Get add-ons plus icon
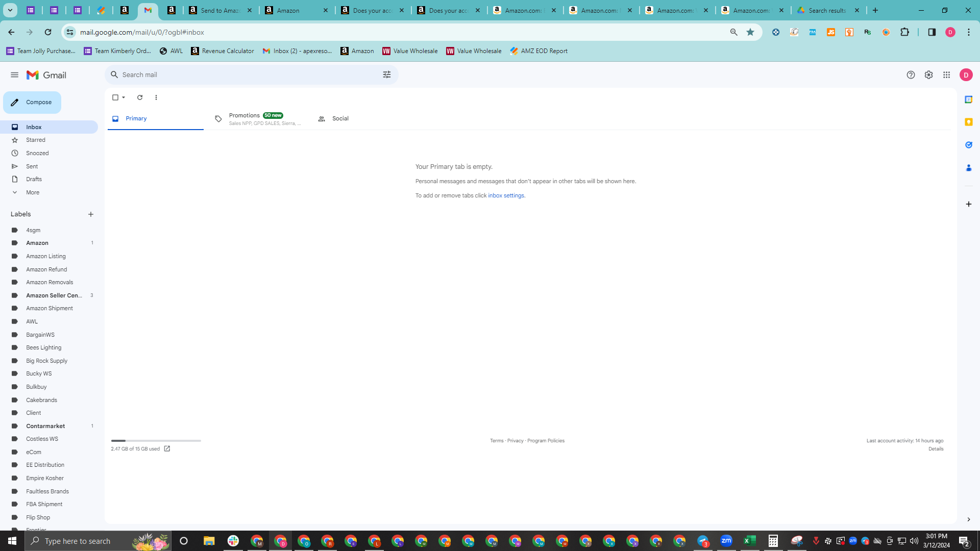 click(968, 204)
